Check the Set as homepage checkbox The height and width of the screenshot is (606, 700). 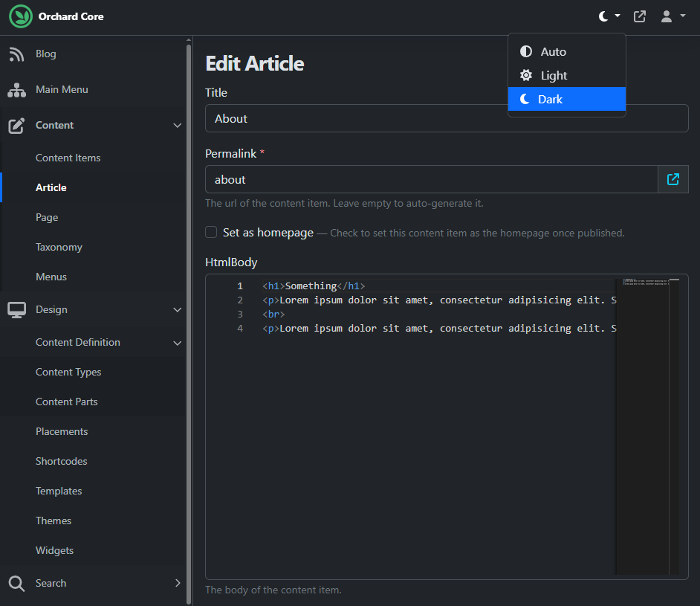pos(211,232)
